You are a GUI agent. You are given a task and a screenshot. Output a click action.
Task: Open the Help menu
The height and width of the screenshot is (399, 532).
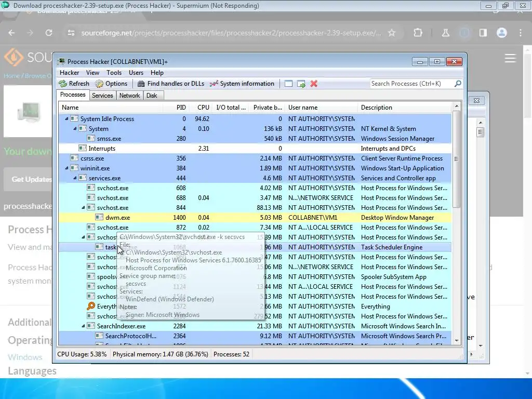(157, 73)
